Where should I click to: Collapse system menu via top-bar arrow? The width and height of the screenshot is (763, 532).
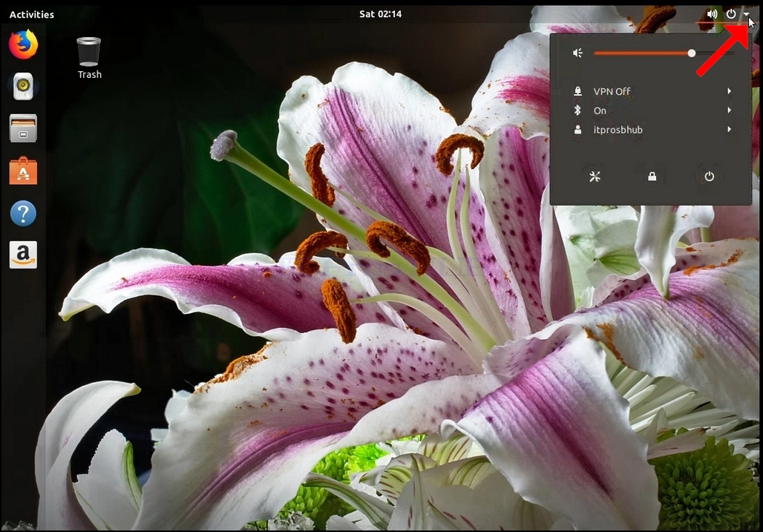[746, 14]
